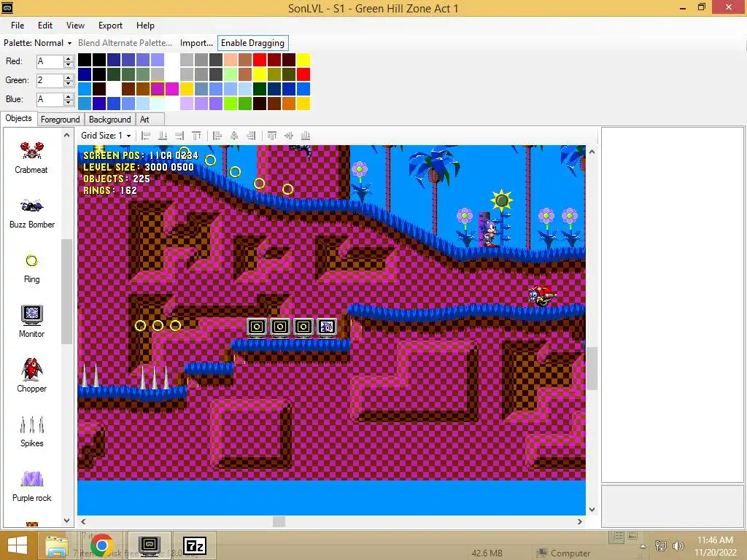Click Blend Alternate Palette... button

pyautogui.click(x=125, y=43)
